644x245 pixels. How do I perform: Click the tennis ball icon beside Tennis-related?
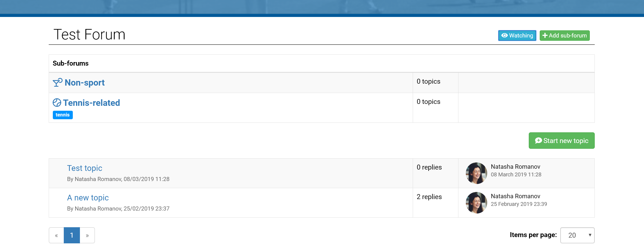point(57,103)
